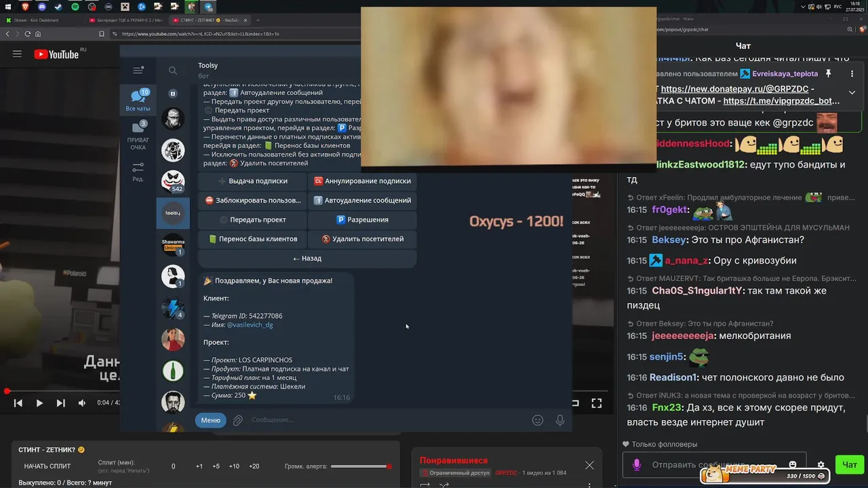This screenshot has height=488, width=868.
Task: Click 'Аннулирование подписки' bot button
Action: (362, 181)
